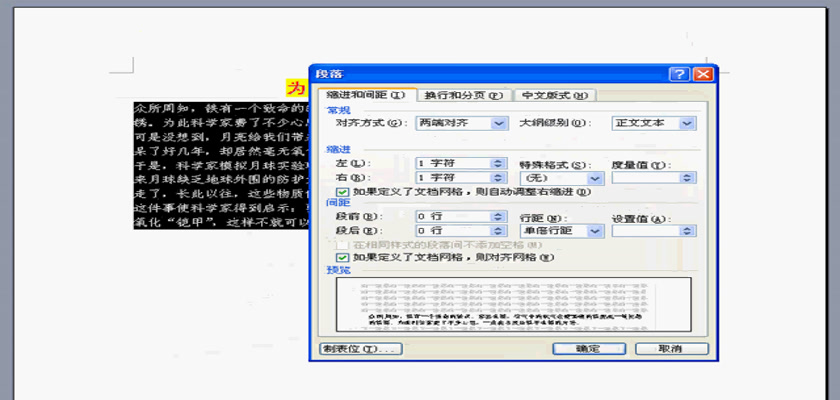
Task: Adjust the 左 indent spinner arrows
Action: click(499, 163)
